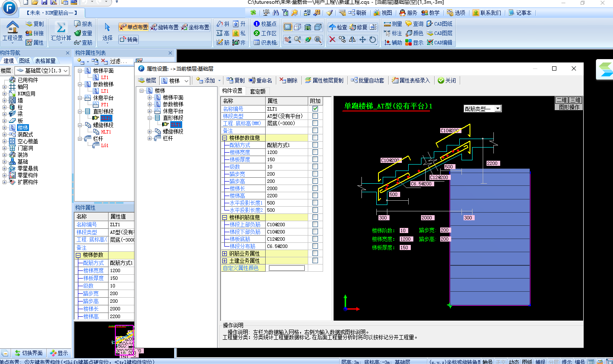
Task: Collapse 楼梯钢筋信息 group
Action: coord(225,217)
